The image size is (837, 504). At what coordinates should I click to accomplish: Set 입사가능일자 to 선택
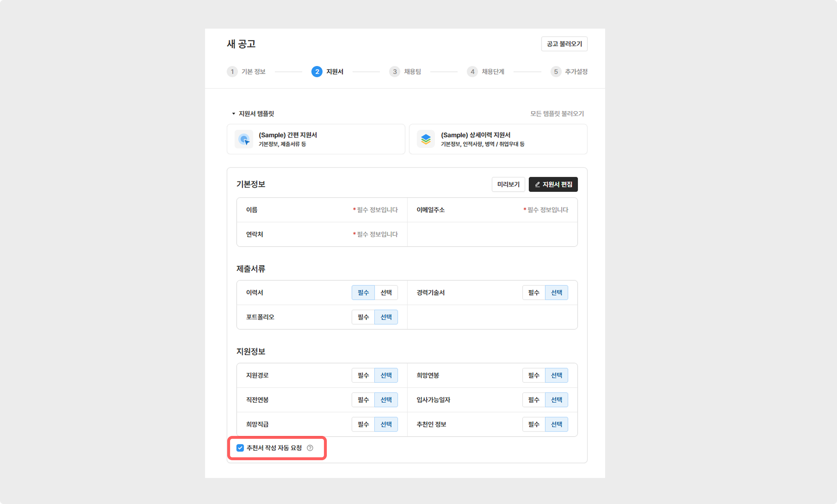557,400
